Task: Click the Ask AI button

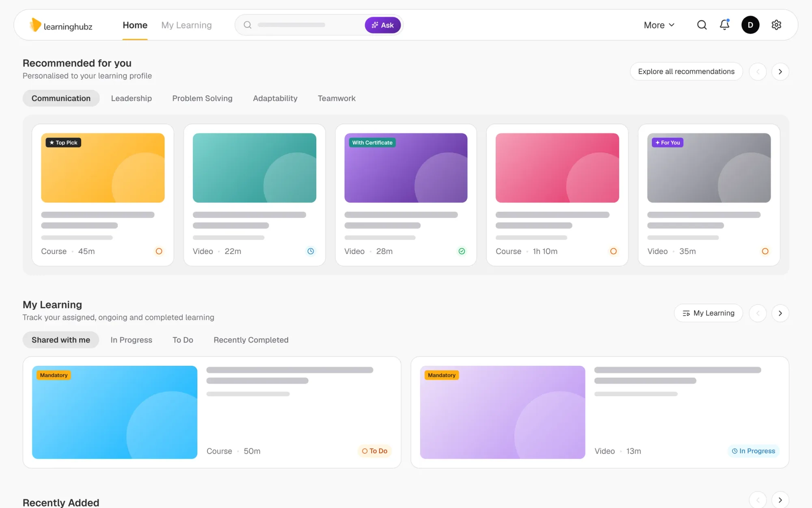Action: (382, 25)
